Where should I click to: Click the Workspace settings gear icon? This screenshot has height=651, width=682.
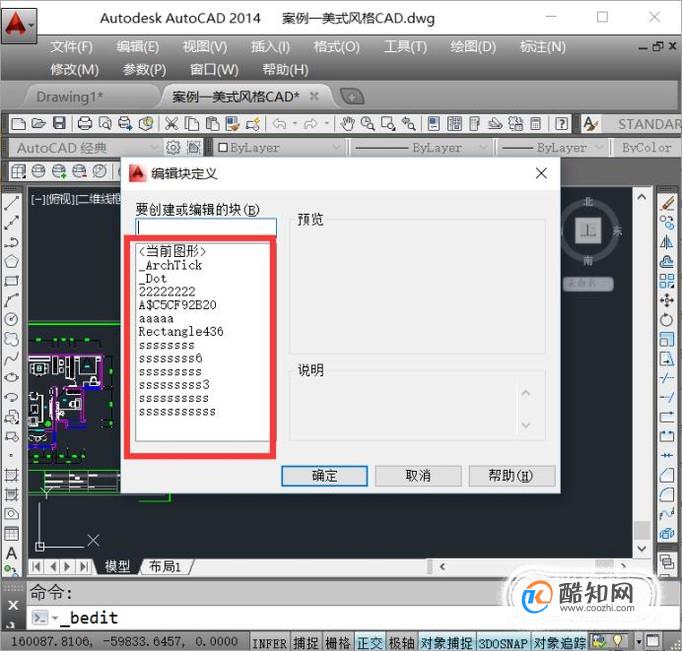[173, 148]
